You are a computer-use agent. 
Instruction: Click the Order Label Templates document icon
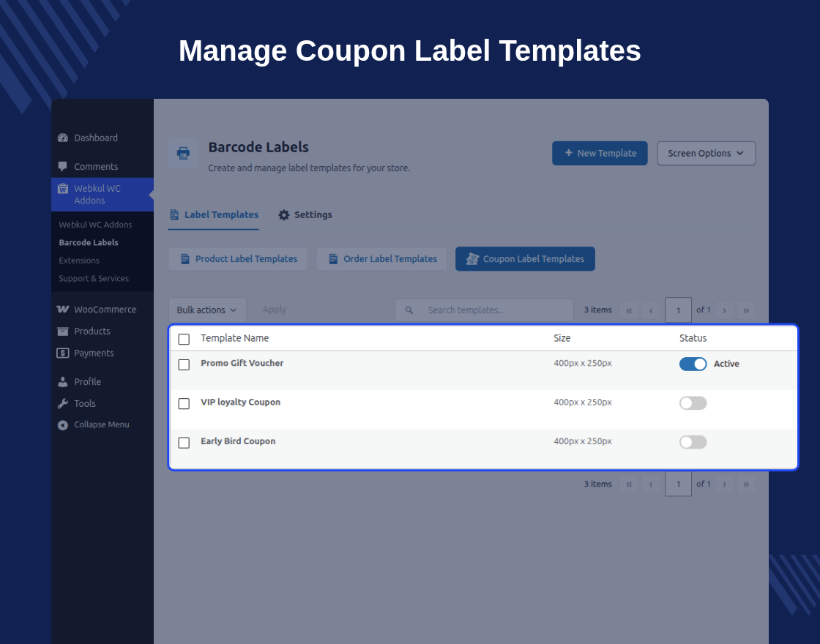tap(333, 259)
